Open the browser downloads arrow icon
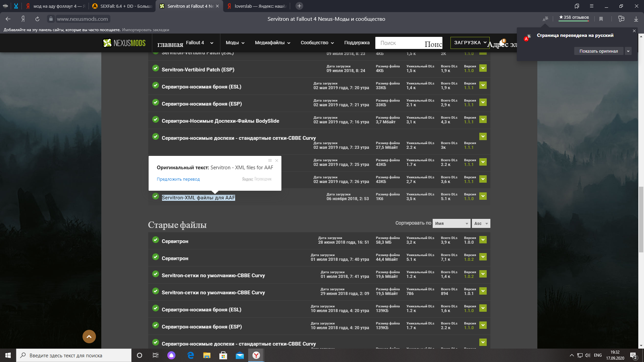Viewport: 644px width, 362px height. [x=636, y=19]
